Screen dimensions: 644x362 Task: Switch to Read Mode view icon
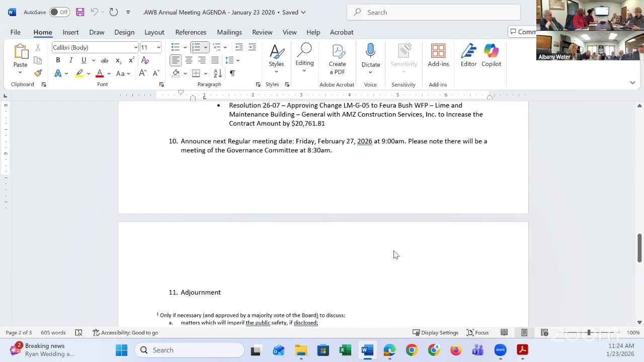504,332
